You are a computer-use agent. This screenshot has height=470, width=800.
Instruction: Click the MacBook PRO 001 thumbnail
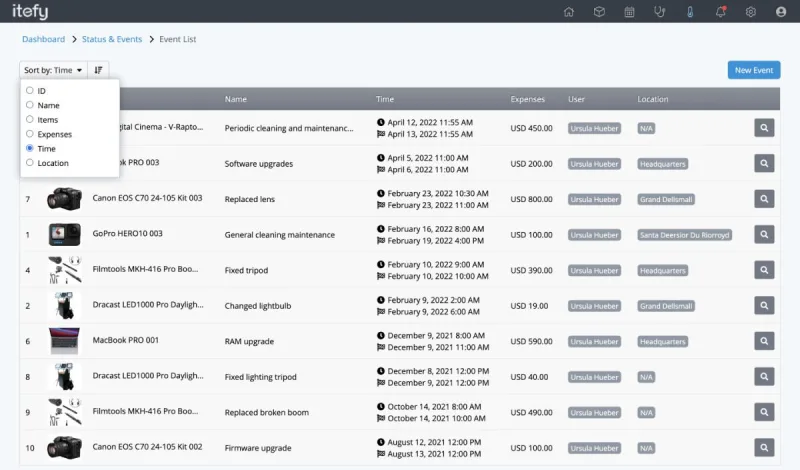[x=64, y=341]
